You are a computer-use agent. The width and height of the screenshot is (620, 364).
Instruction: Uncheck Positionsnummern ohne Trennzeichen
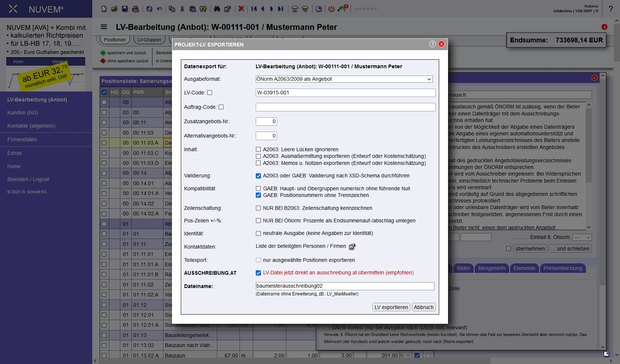(258, 195)
